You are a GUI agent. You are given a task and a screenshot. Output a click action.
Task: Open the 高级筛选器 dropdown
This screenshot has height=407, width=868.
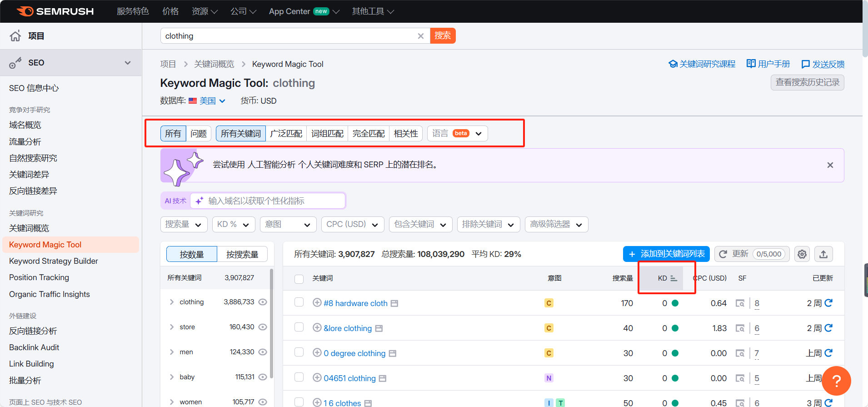click(557, 224)
